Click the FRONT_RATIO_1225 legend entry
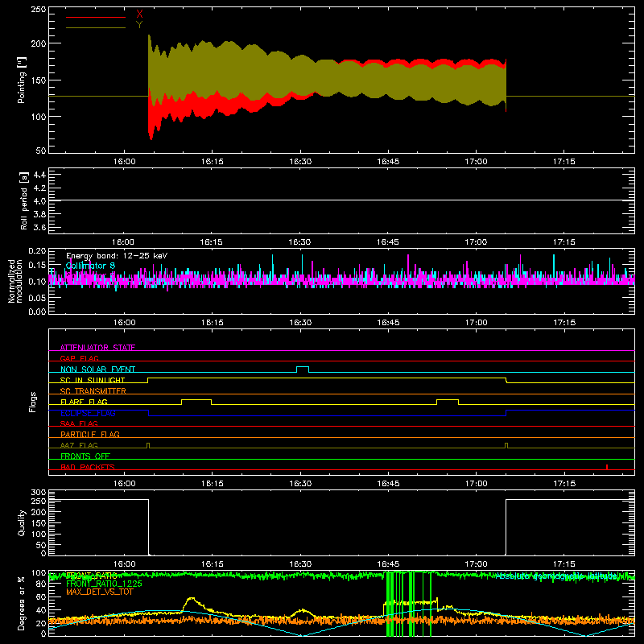Viewport: 644px width, 644px height. pos(104,584)
